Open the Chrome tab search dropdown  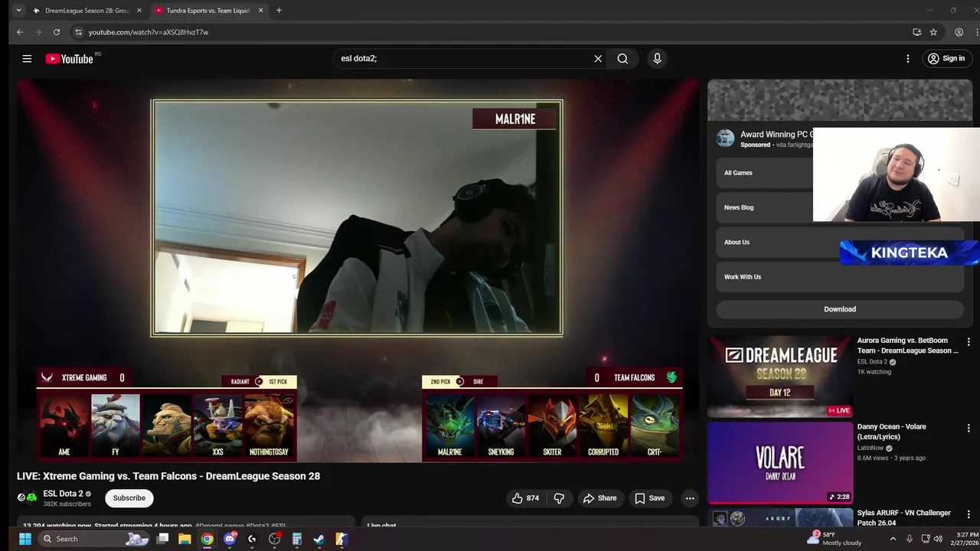pos(18,11)
